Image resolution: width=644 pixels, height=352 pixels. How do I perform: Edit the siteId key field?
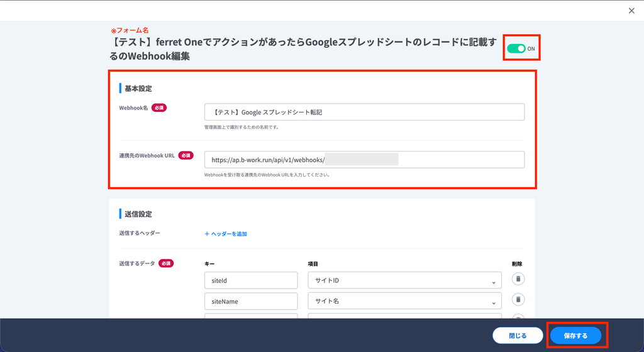pyautogui.click(x=251, y=280)
